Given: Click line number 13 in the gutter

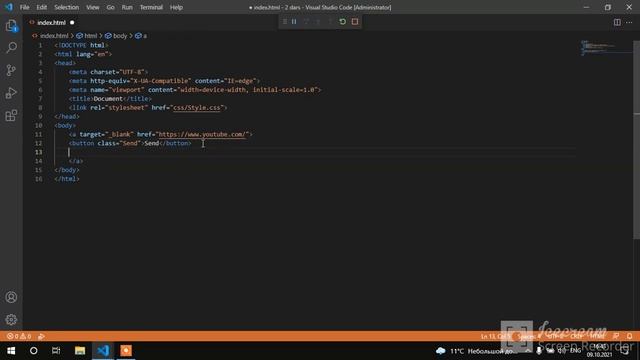Looking at the screenshot, I should pyautogui.click(x=38, y=152).
